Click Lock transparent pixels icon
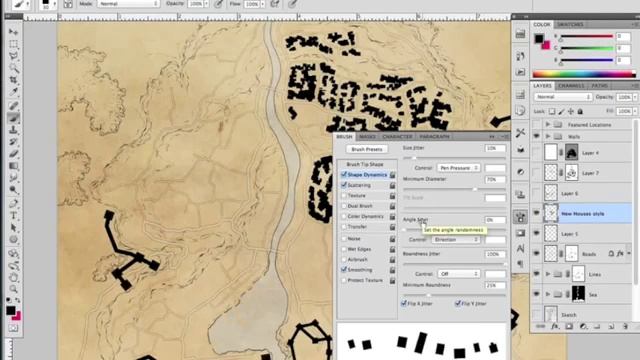The width and height of the screenshot is (640, 360). pos(552,111)
